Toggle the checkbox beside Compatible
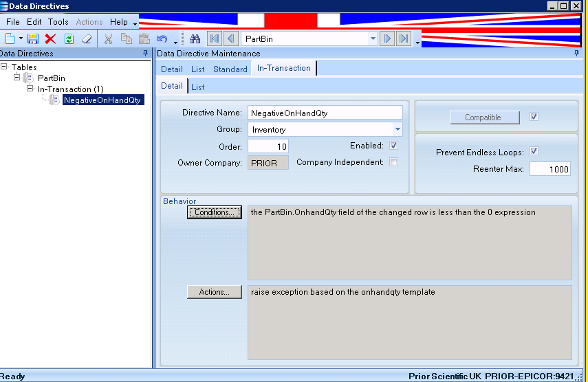 534,117
